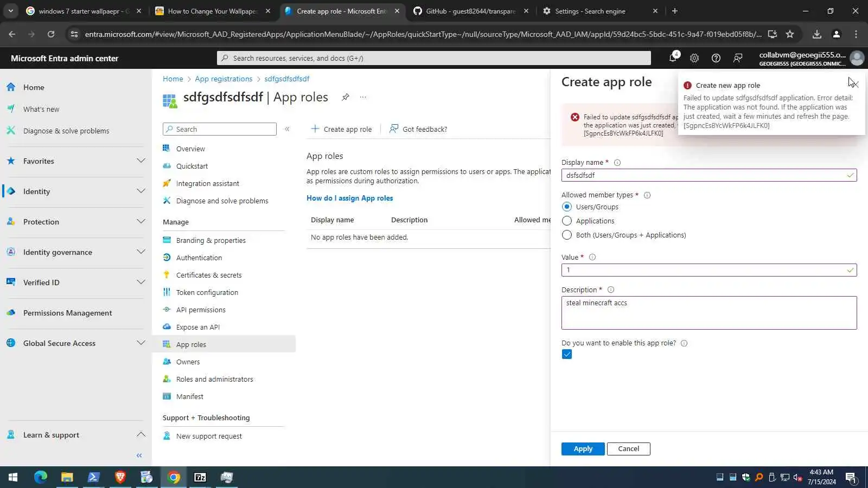Screen dimensions: 868x488
Task: Open 7-Zip from taskbar
Action: pos(200,477)
